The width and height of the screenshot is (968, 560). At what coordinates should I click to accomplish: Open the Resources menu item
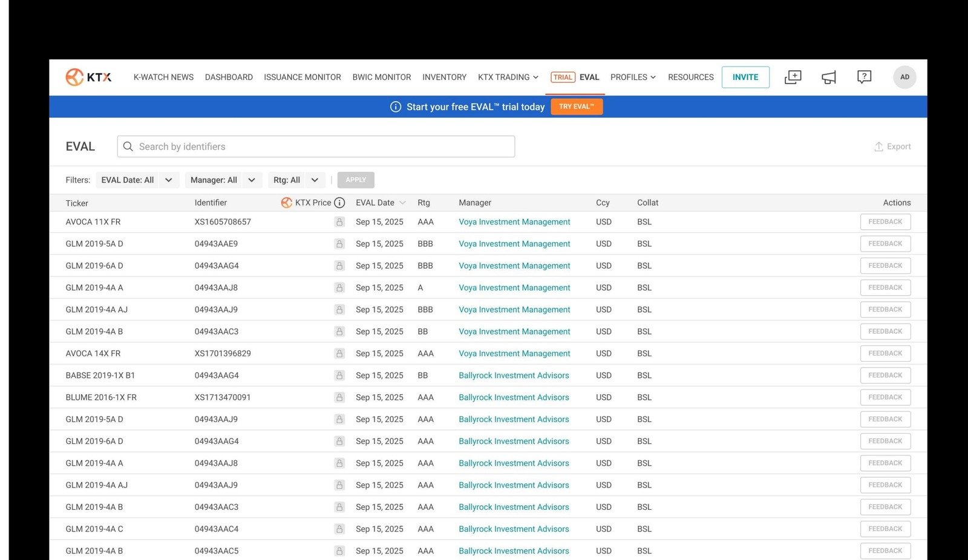pos(691,77)
